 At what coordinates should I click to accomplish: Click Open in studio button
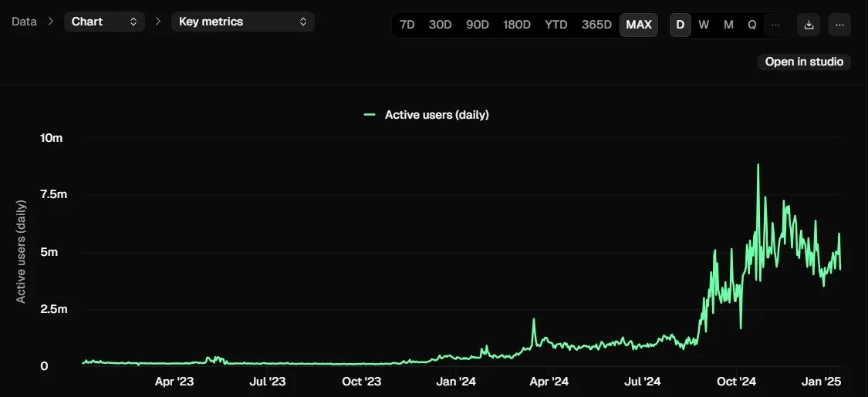(804, 62)
